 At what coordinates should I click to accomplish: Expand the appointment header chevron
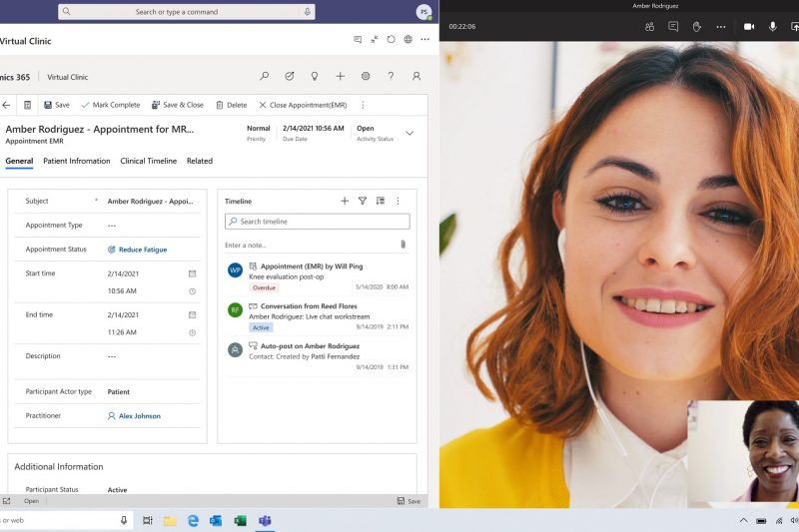tap(409, 133)
